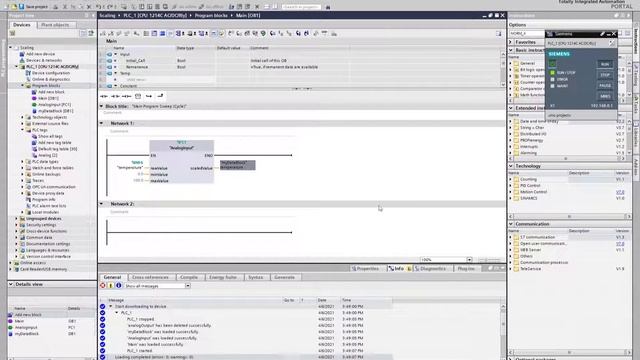Image resolution: width=640 pixels, height=360 pixels.
Task: Click the General folder in Basic instructions
Action: [524, 63]
